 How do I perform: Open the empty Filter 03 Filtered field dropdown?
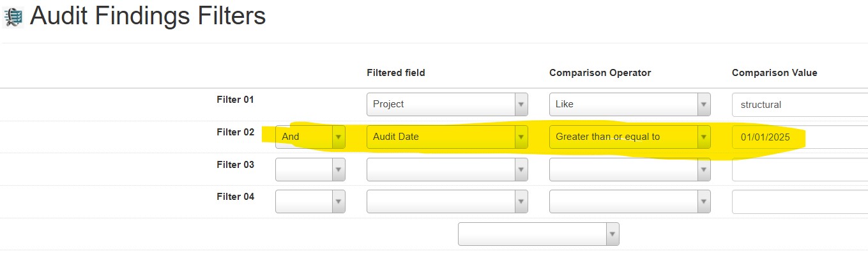coord(447,169)
